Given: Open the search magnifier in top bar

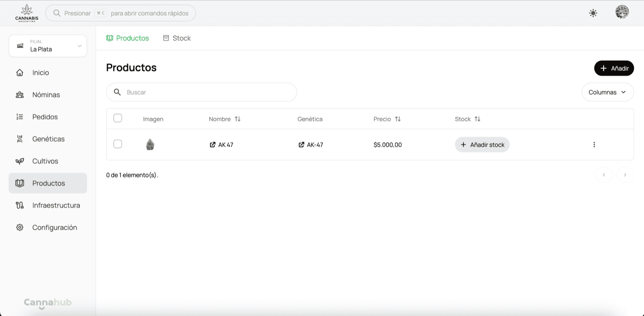Looking at the screenshot, I should click(57, 13).
